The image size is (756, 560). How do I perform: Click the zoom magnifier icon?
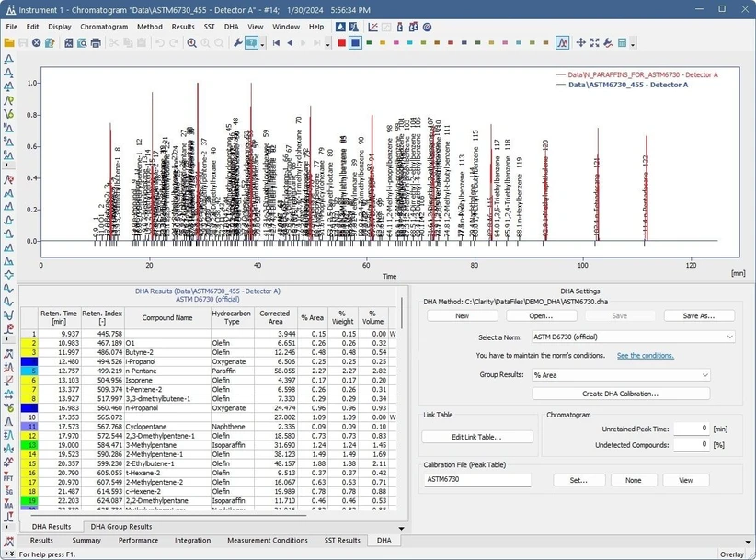(191, 43)
